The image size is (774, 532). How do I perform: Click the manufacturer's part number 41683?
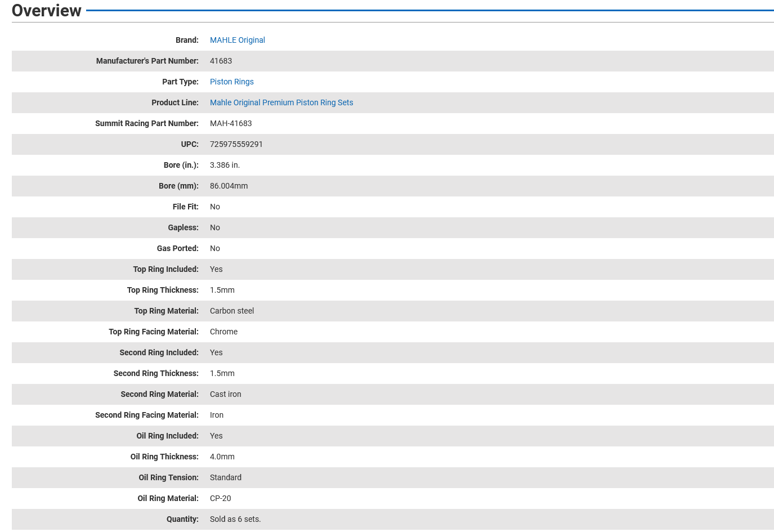[221, 61]
